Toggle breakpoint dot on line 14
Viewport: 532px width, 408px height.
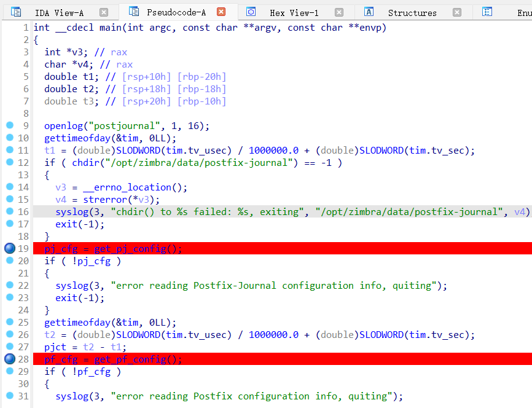(10, 187)
